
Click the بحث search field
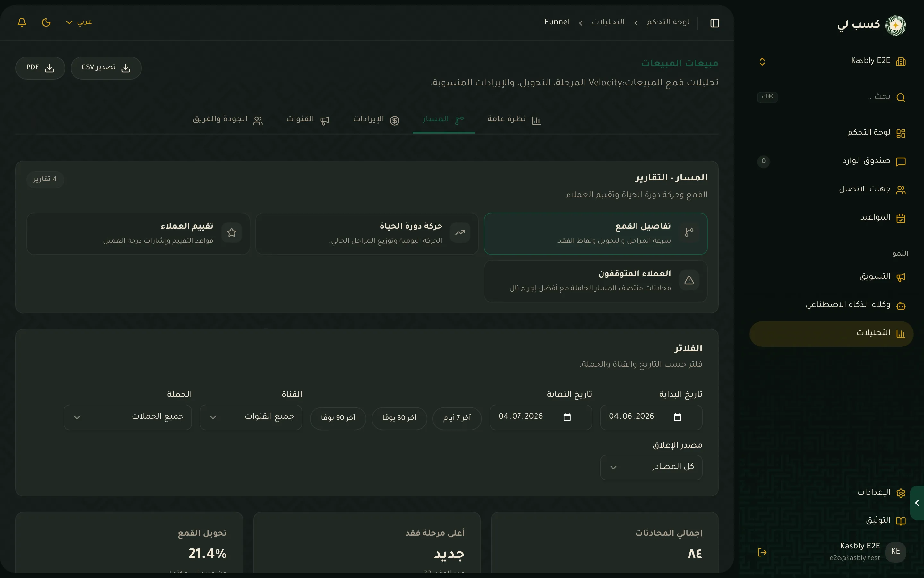(832, 97)
